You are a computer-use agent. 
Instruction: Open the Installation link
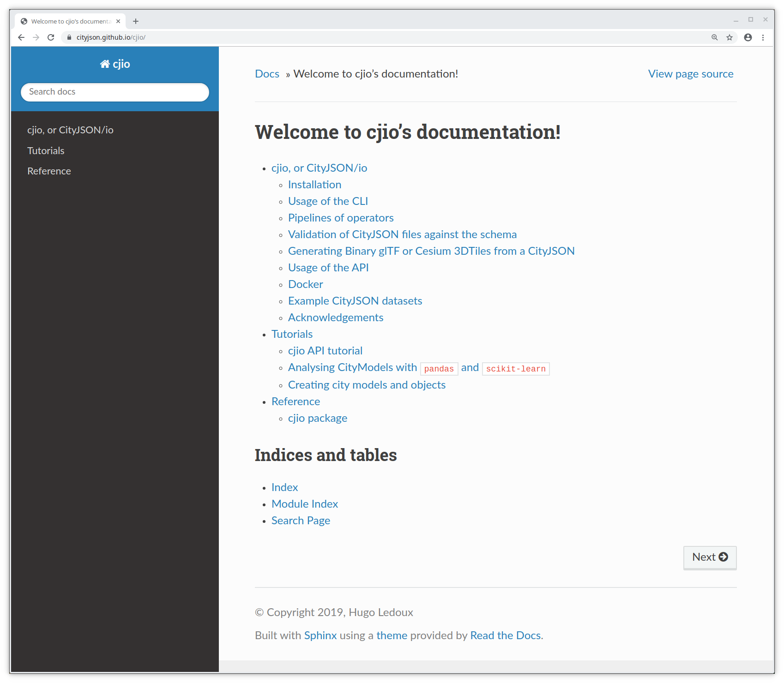(x=315, y=185)
